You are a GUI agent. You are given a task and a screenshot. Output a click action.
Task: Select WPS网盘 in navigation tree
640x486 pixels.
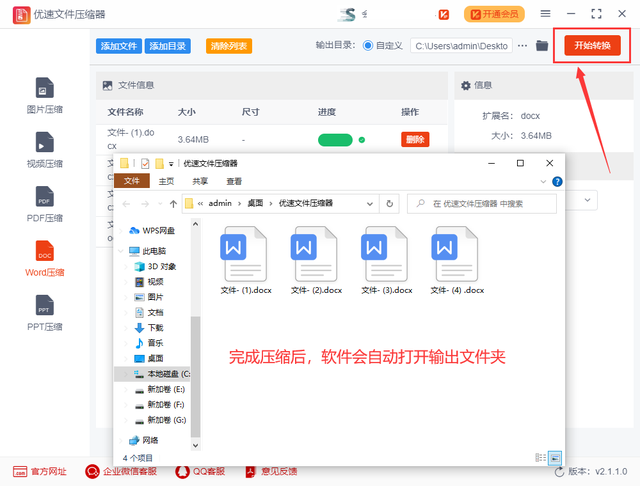point(152,231)
